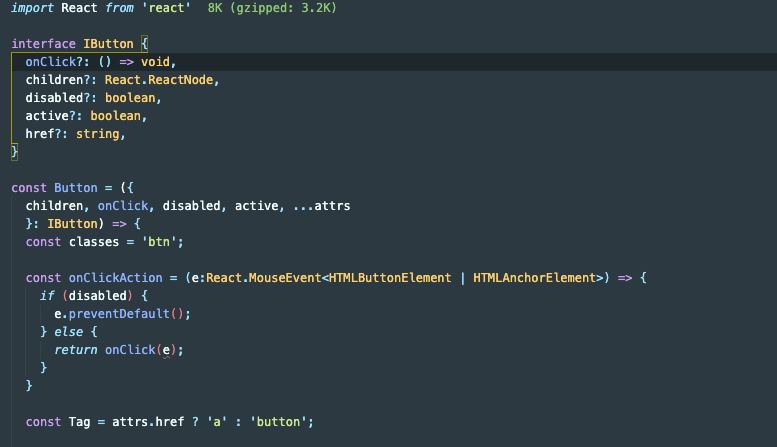Viewport: 777px width, 447px height.
Task: Click the 'import' keyword
Action: [32, 8]
